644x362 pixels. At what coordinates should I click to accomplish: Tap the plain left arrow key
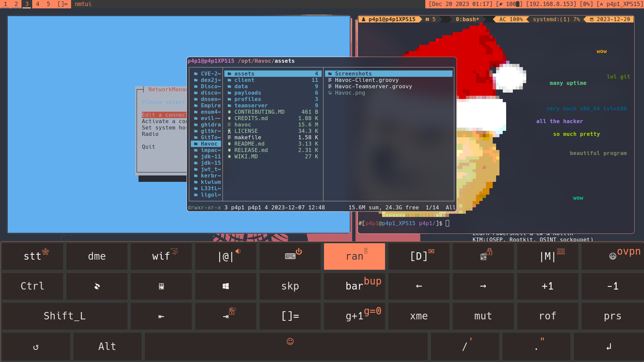point(419,286)
